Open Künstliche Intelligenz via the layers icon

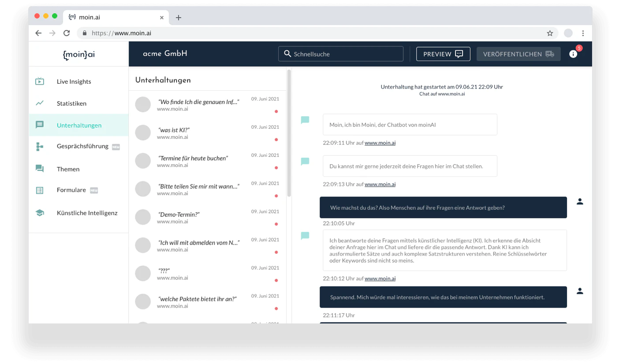click(x=40, y=212)
